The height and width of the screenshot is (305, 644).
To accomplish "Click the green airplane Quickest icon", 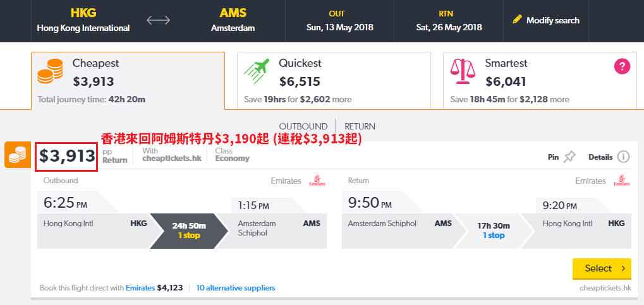I will pos(257,71).
